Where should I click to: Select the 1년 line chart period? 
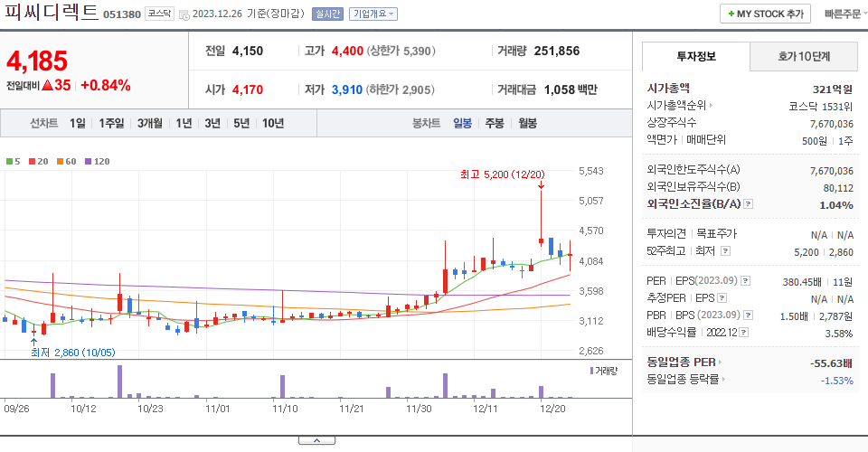(184, 123)
